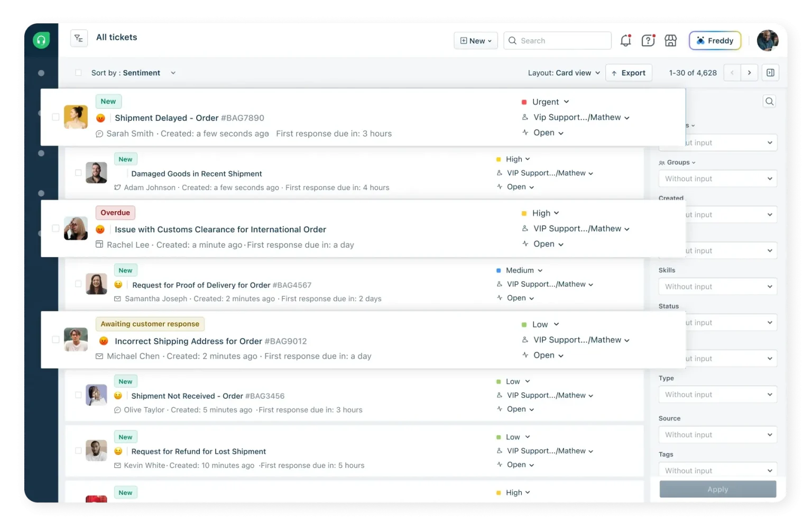Open the marketplace apps icon
Image resolution: width=812 pixels, height=525 pixels.
pos(670,41)
